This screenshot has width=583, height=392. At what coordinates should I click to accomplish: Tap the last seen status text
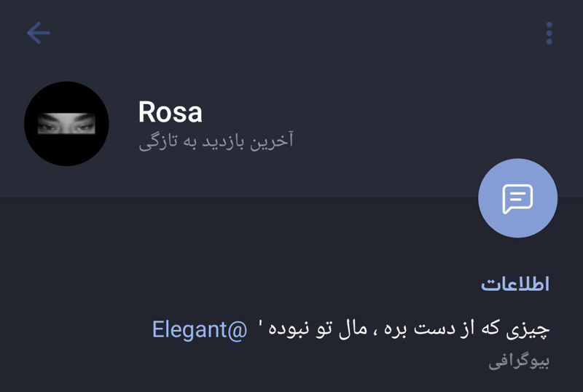(216, 141)
